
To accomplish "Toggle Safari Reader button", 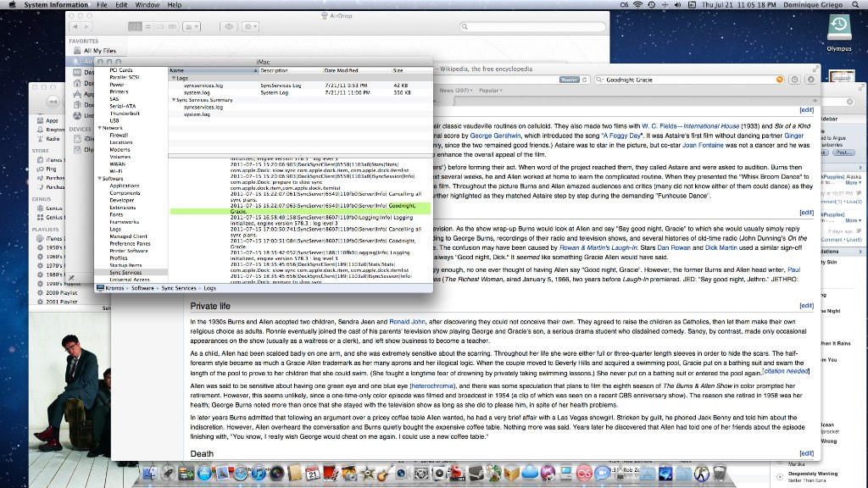I will tap(569, 80).
